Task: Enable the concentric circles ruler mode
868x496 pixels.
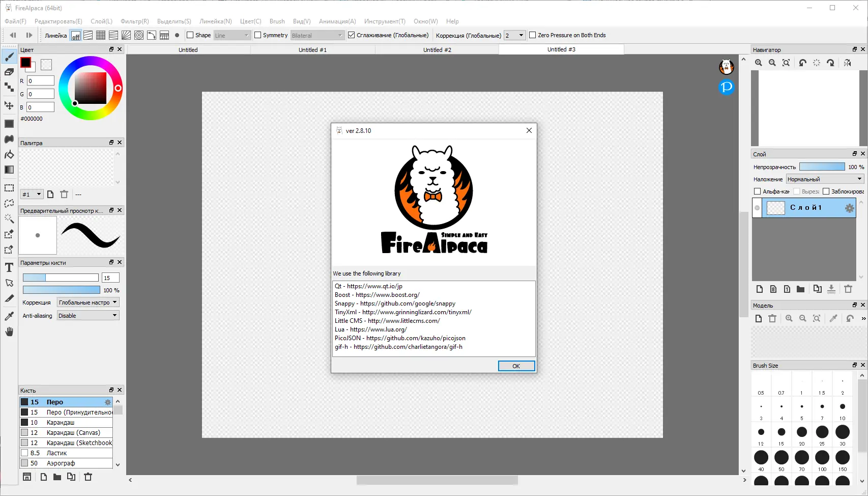Action: (x=138, y=35)
